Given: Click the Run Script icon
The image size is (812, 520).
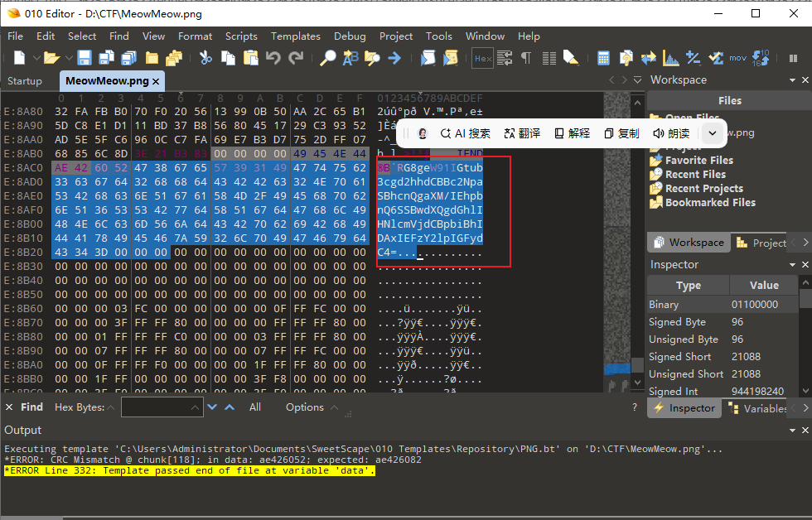Looking at the screenshot, I should coord(428,58).
